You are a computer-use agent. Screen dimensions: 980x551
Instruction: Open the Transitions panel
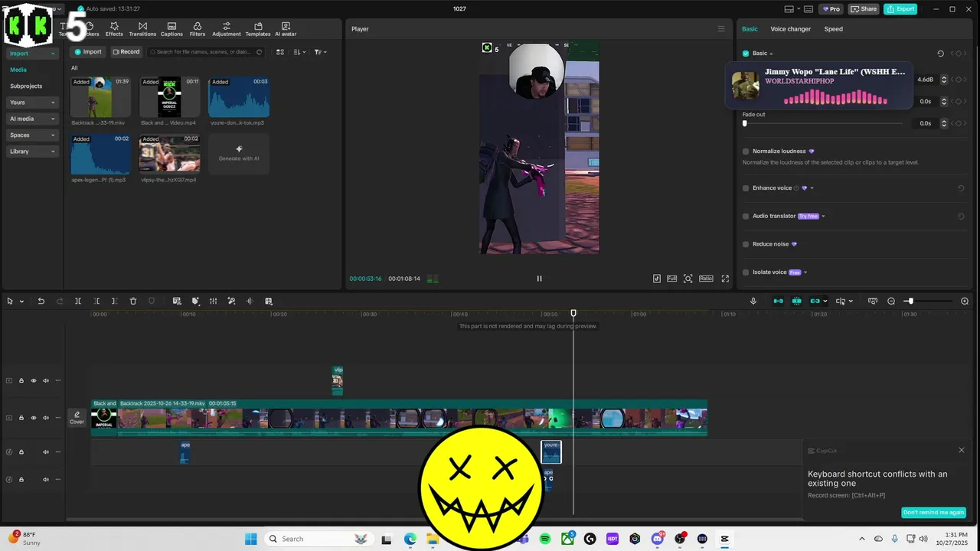(142, 29)
